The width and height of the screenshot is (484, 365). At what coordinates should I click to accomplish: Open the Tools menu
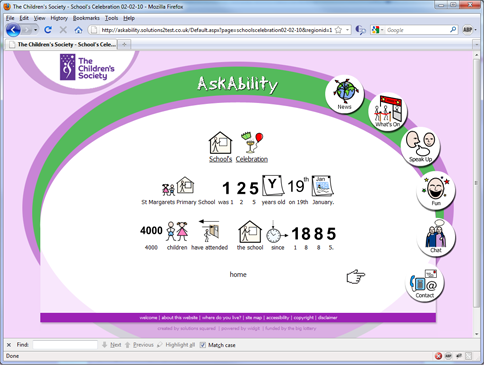click(111, 18)
